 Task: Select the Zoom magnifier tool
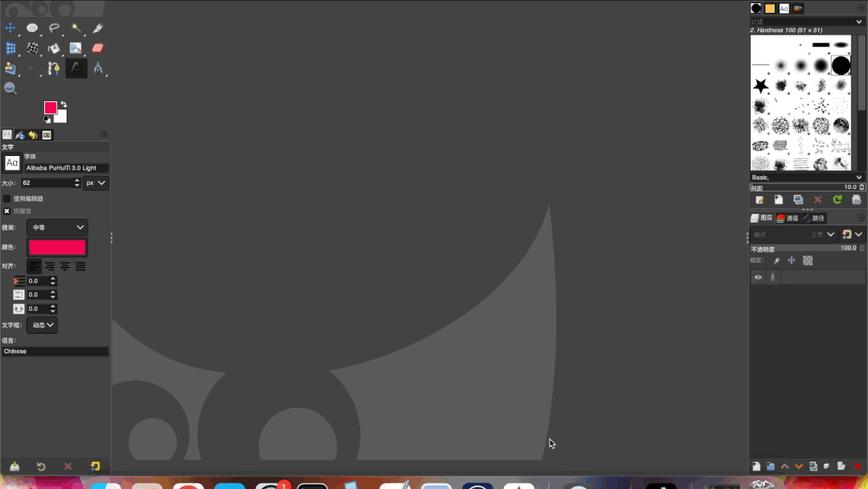tap(10, 88)
